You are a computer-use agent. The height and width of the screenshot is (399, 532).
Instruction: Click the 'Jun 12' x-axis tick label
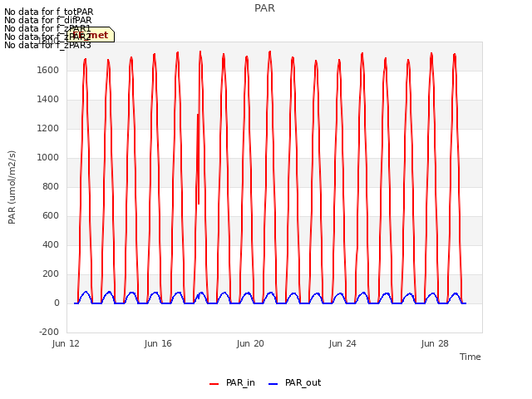(66, 343)
